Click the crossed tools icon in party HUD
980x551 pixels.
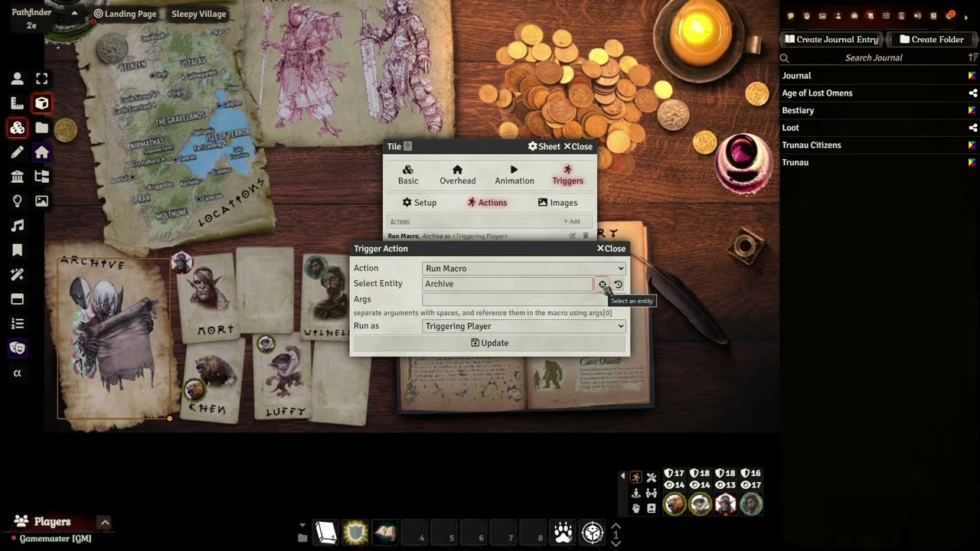click(x=652, y=478)
